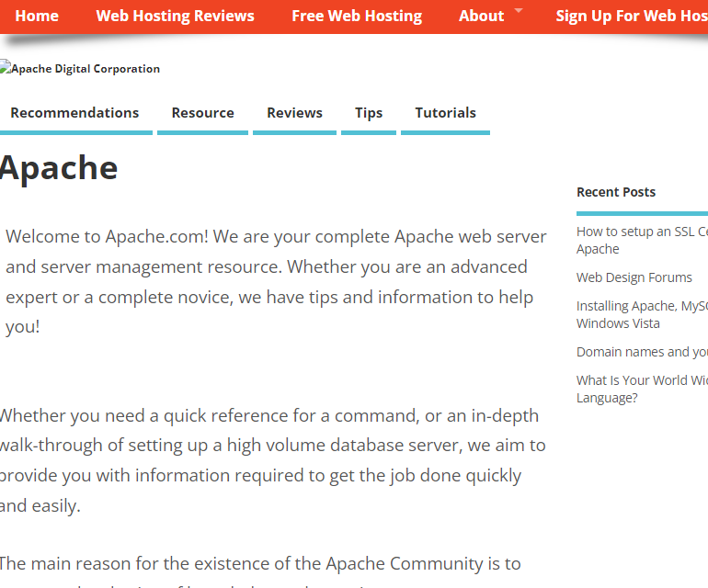Select the Tips tab
The height and width of the screenshot is (588, 708).
[369, 113]
